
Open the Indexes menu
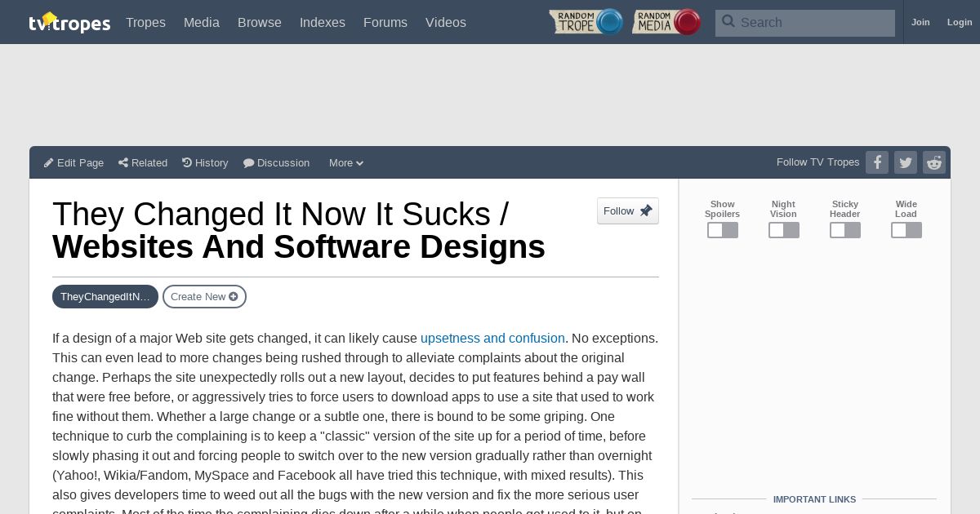click(323, 22)
